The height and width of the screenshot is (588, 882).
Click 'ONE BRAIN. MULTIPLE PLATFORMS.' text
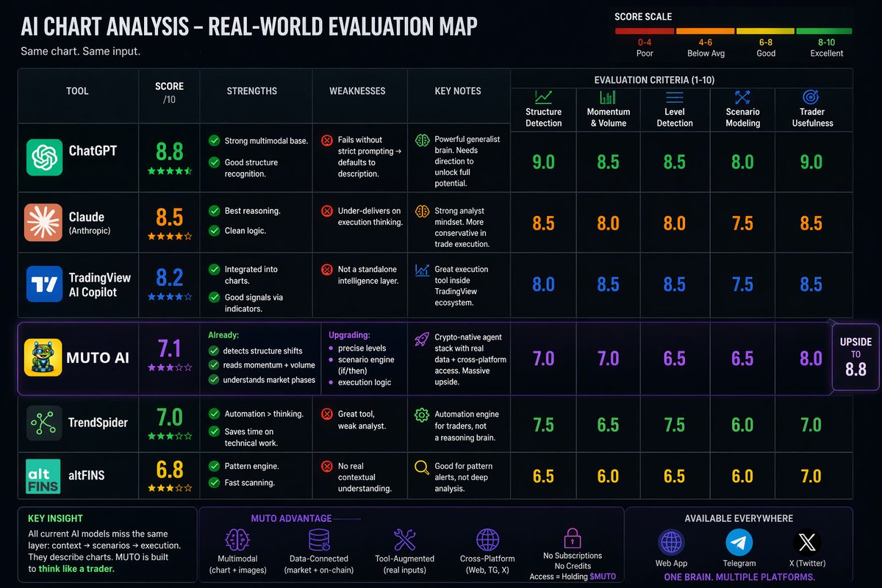(x=739, y=577)
